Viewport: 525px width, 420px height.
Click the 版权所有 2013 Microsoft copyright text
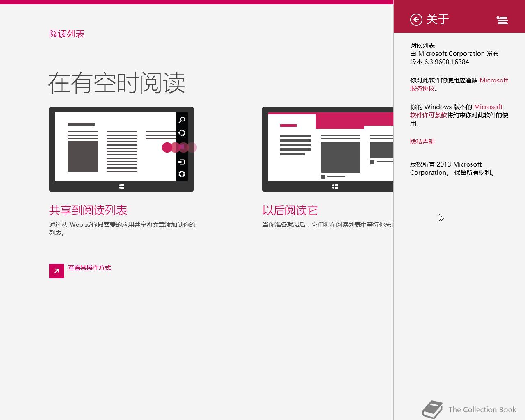(x=453, y=168)
